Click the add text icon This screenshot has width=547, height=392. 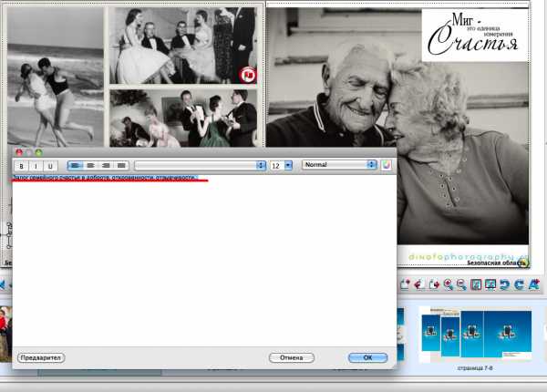(534, 284)
